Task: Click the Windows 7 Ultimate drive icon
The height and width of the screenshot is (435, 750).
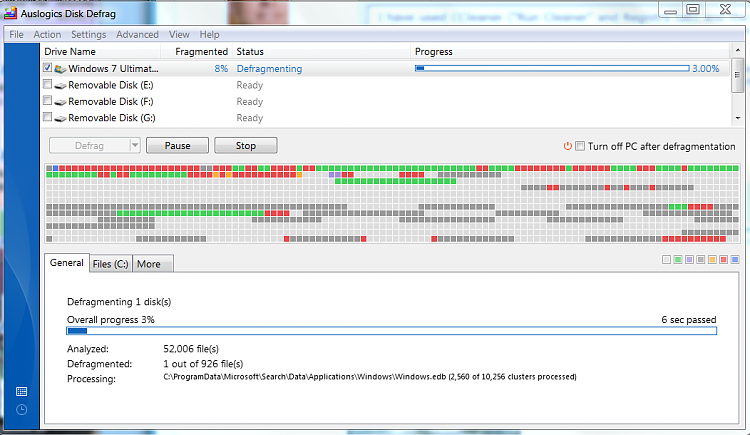Action: coord(60,69)
